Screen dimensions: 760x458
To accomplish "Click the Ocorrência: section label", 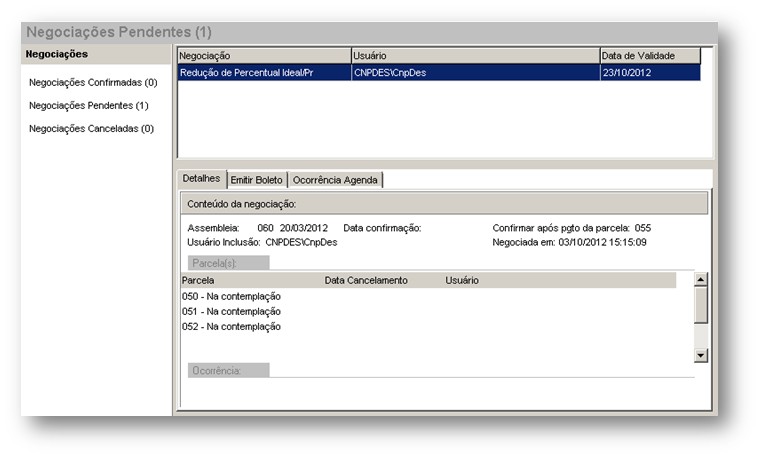I will coord(228,370).
